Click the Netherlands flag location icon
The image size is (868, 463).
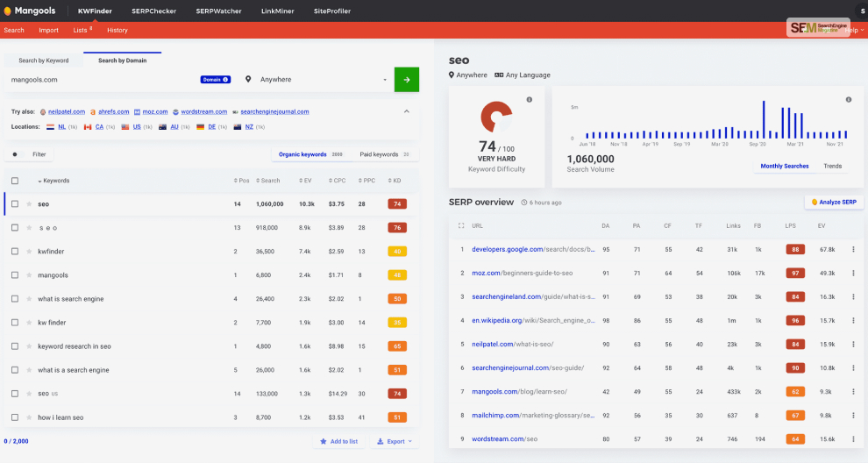50,127
